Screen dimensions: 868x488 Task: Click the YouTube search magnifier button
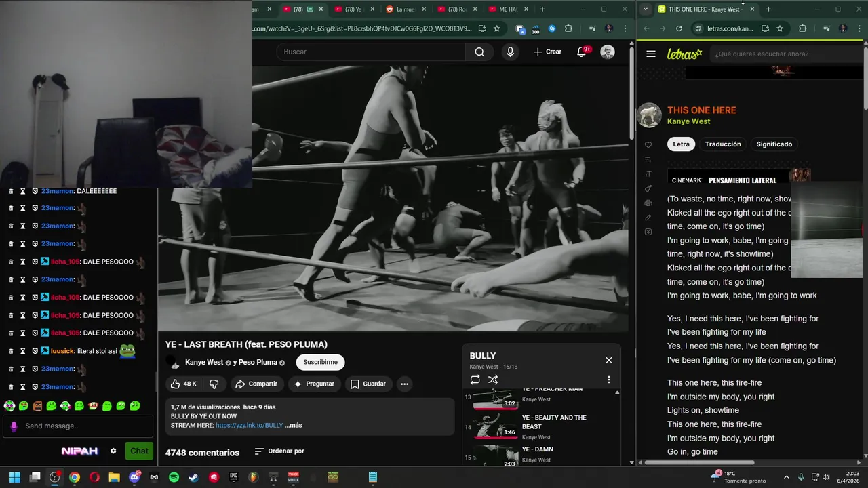click(479, 52)
